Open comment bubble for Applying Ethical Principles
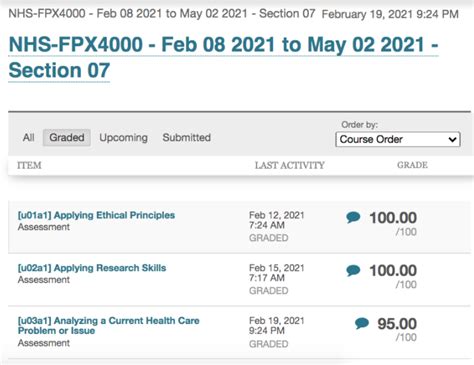The width and height of the screenshot is (474, 365). [353, 217]
